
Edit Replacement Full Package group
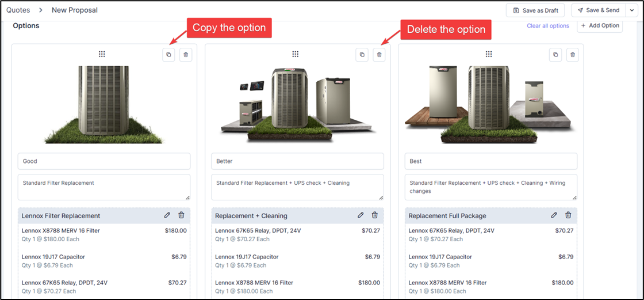pyautogui.click(x=554, y=215)
